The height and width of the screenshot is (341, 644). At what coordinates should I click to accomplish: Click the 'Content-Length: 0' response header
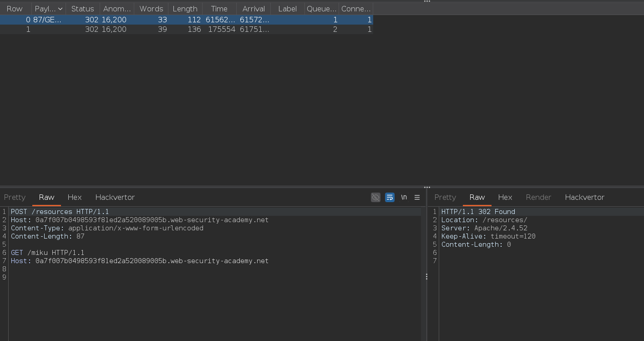(476, 244)
